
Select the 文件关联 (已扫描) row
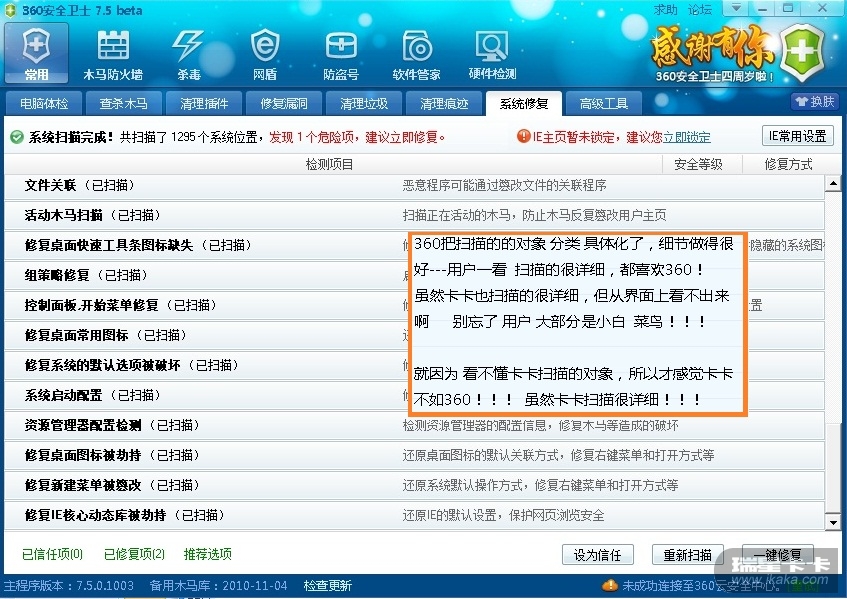point(414,185)
